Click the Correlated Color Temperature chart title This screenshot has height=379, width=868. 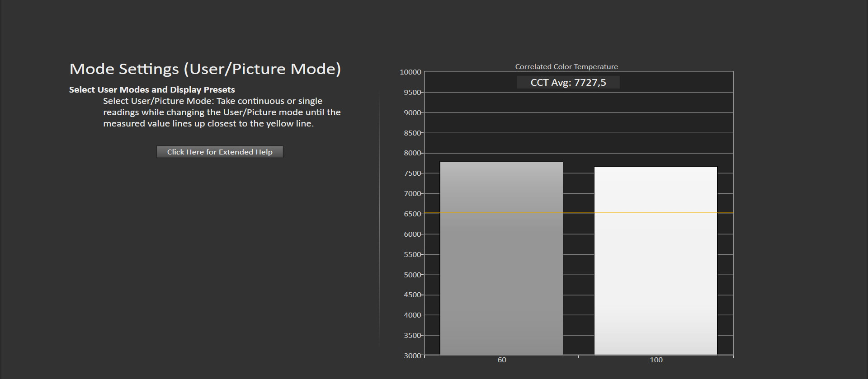(x=566, y=66)
